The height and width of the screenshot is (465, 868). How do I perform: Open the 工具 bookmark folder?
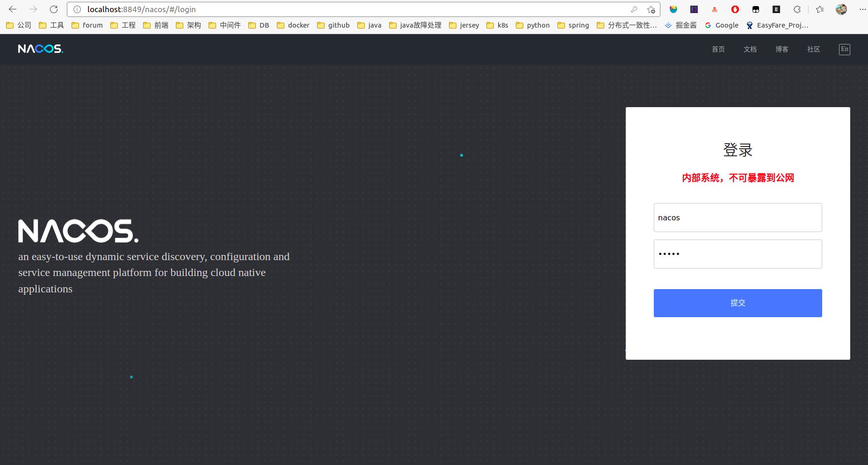pos(51,25)
